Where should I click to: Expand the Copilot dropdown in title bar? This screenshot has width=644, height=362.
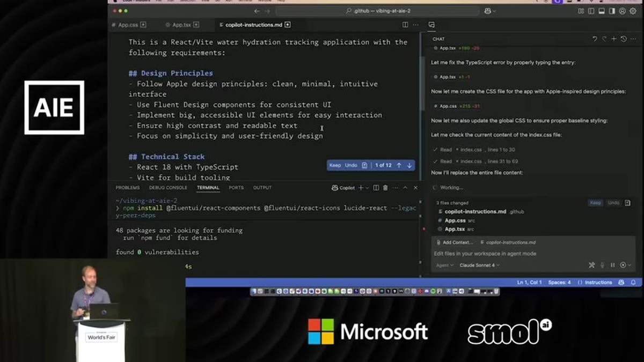[x=490, y=11]
